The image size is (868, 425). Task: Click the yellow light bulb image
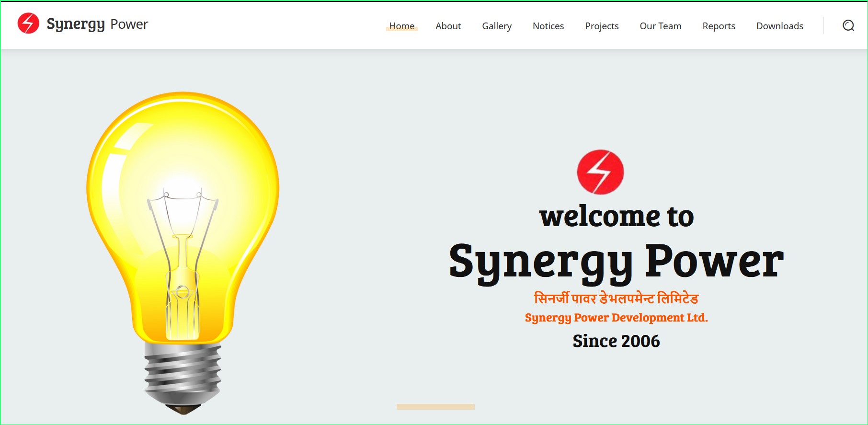tap(183, 253)
